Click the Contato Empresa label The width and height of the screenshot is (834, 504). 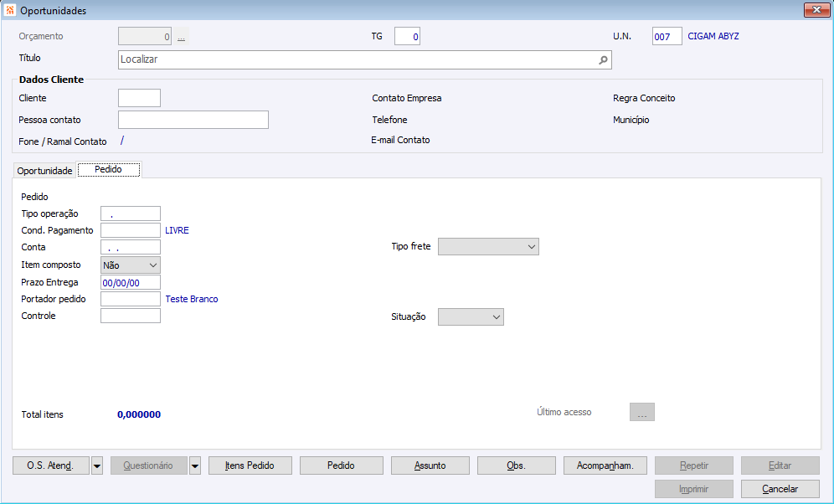click(x=407, y=98)
